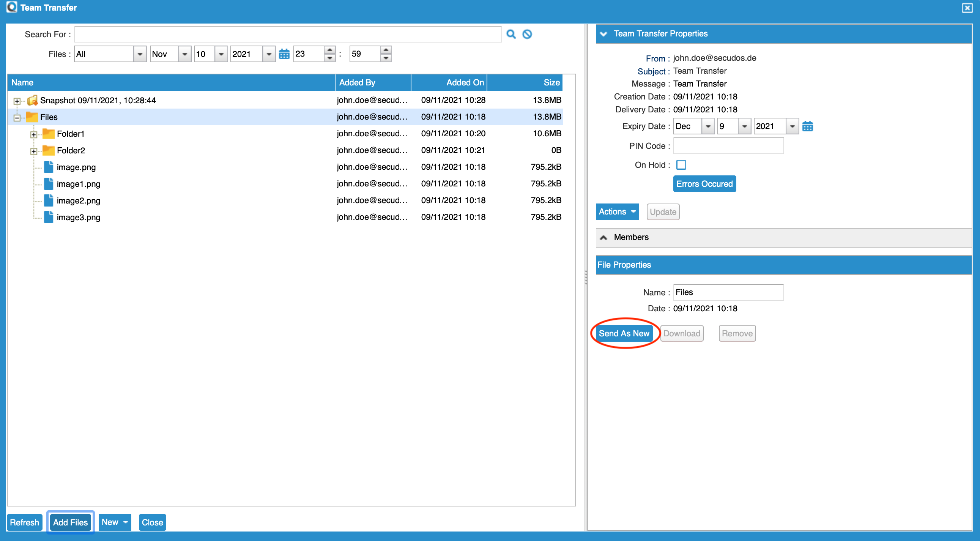The width and height of the screenshot is (980, 541).
Task: Click the Snapshot folder icon
Action: click(32, 100)
